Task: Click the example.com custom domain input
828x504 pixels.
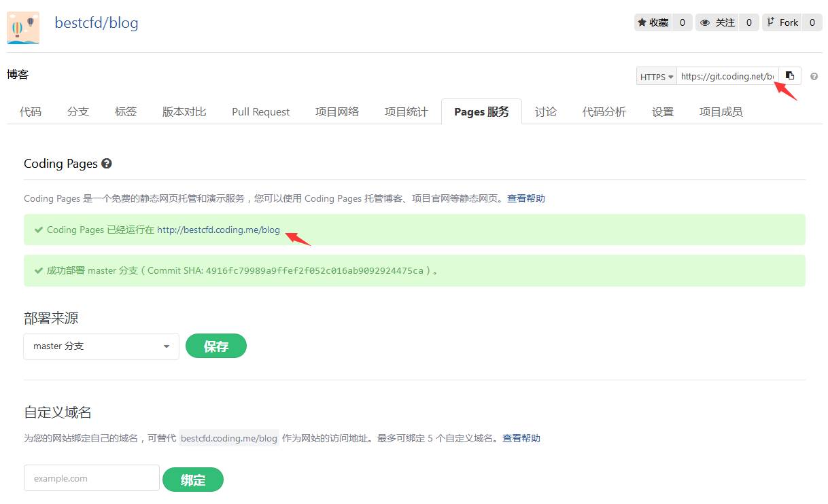Action: pos(92,478)
